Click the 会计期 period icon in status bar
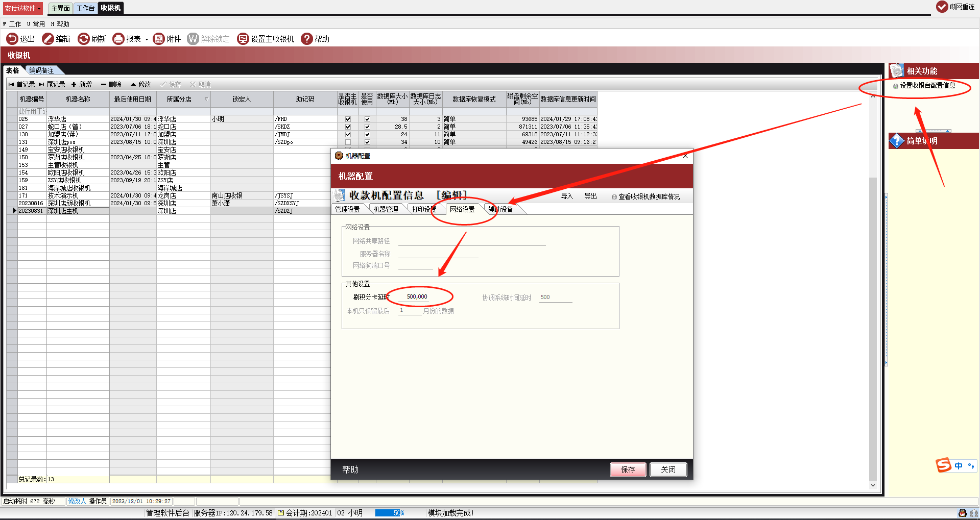The image size is (980, 520). pos(280,513)
